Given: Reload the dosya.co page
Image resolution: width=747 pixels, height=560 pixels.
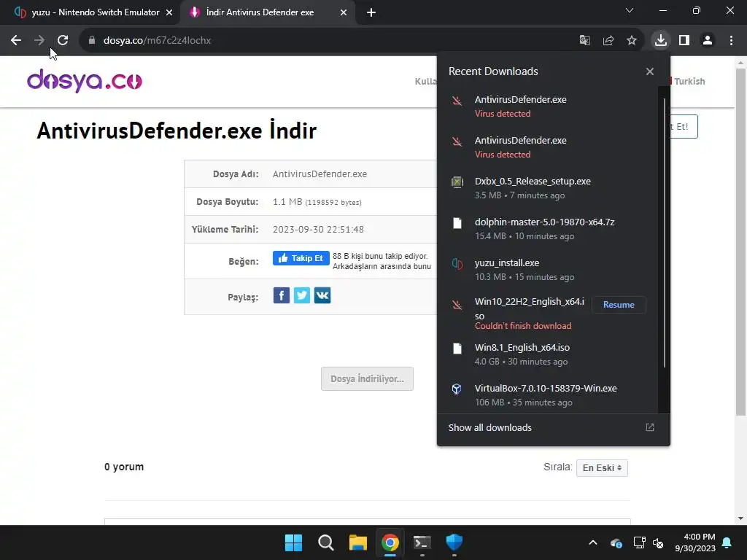Looking at the screenshot, I should 63,41.
